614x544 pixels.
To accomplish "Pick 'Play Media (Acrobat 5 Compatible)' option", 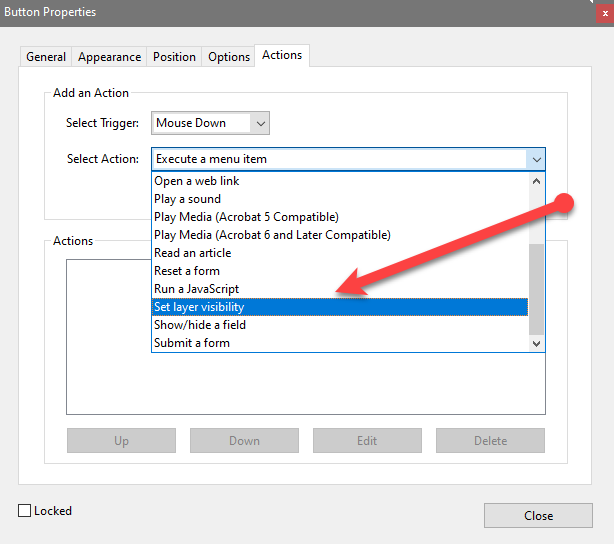I will pyautogui.click(x=246, y=217).
